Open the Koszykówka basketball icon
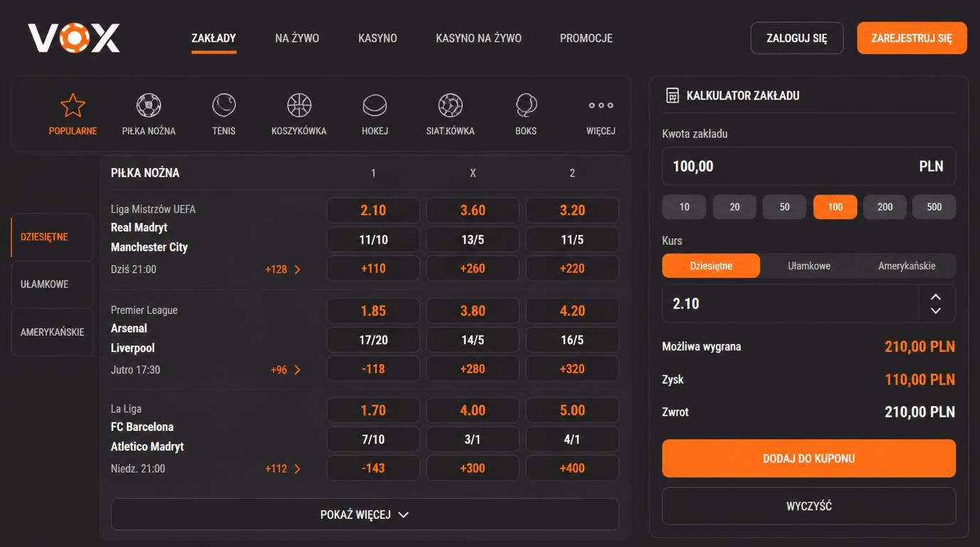 (299, 105)
